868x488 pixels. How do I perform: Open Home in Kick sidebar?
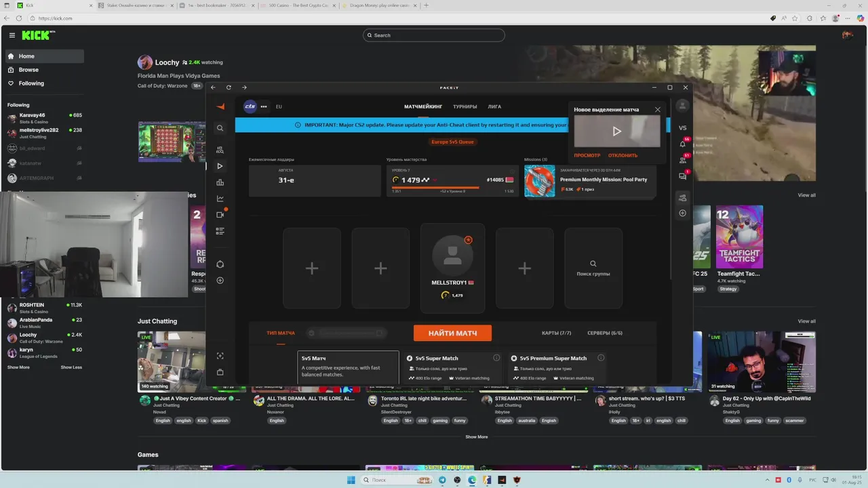[45, 56]
